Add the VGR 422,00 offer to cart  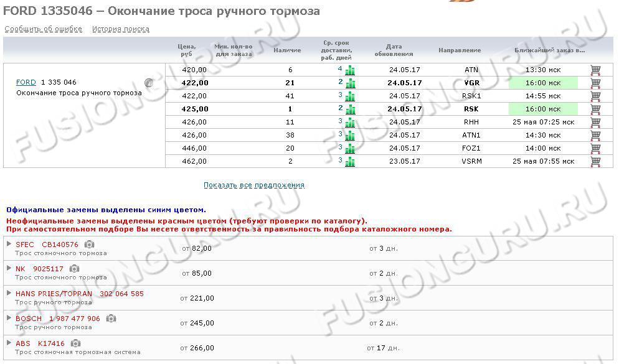[x=595, y=83]
